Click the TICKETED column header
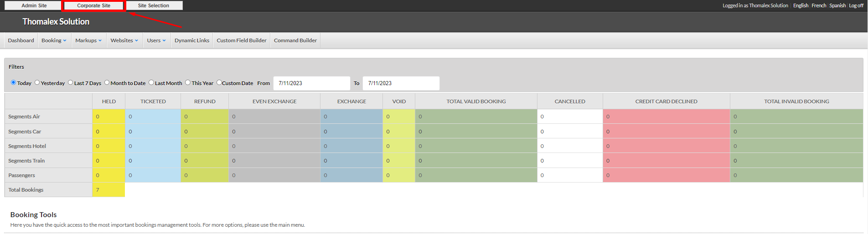The width and height of the screenshot is (868, 234). coord(153,102)
